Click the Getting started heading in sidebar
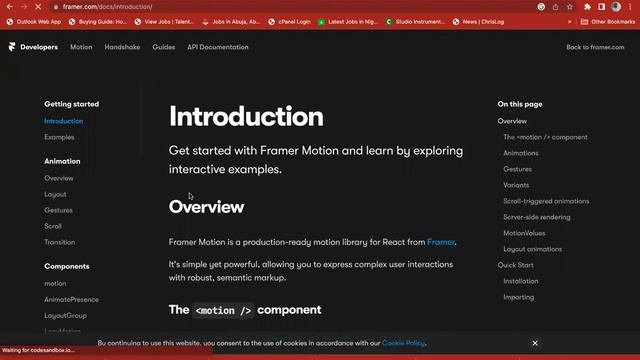Viewport: 640px width, 360px height. click(71, 104)
